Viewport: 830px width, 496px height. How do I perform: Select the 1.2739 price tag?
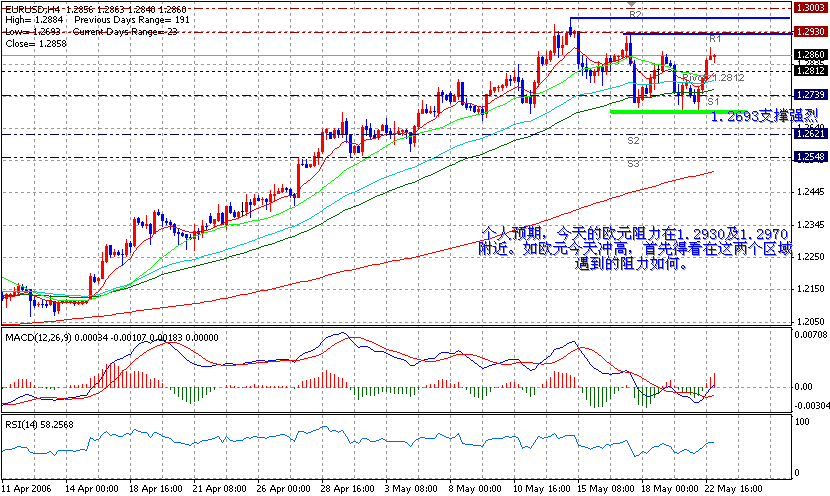(810, 95)
